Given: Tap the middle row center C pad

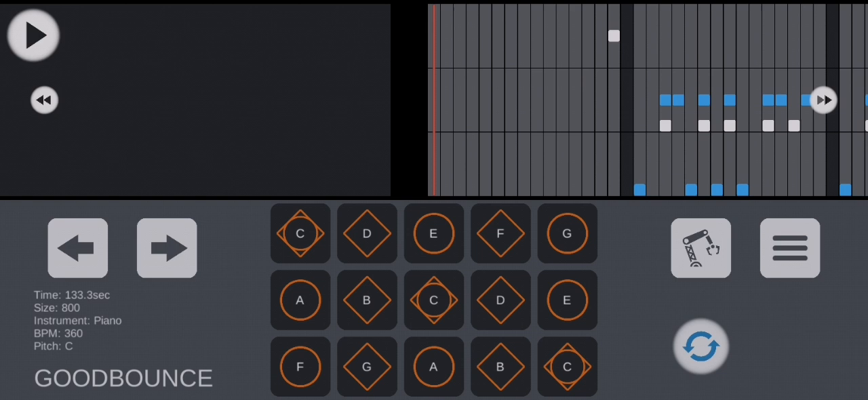Looking at the screenshot, I should pyautogui.click(x=434, y=300).
